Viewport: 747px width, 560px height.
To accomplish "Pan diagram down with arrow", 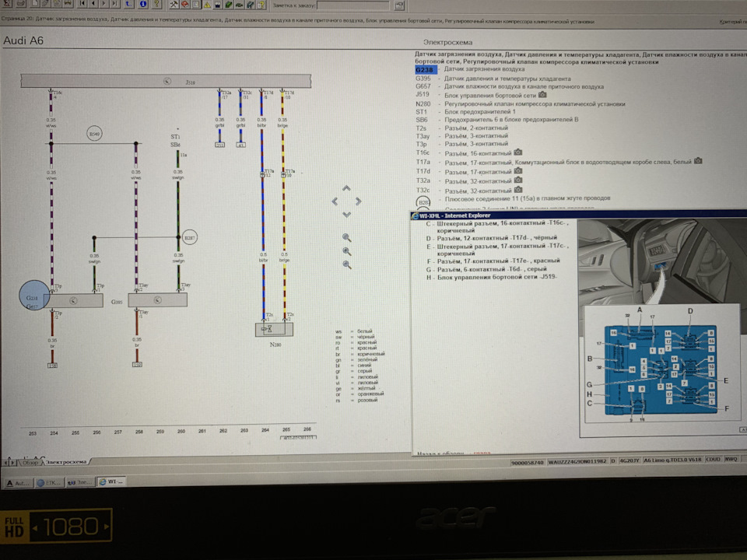I will click(x=346, y=215).
